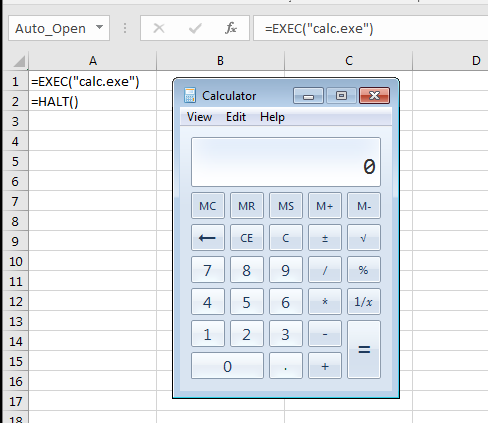This screenshot has width=488, height=423.
Task: Click the plus-minus sign button
Action: point(325,238)
